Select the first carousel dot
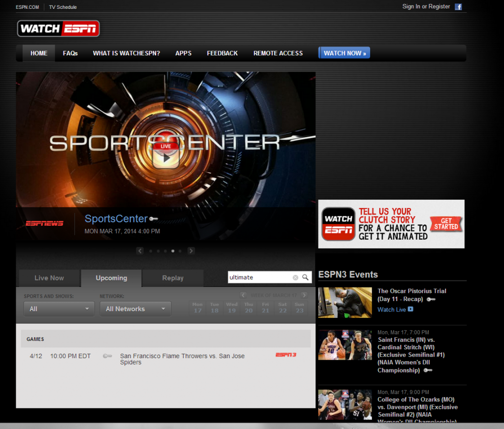 click(151, 251)
